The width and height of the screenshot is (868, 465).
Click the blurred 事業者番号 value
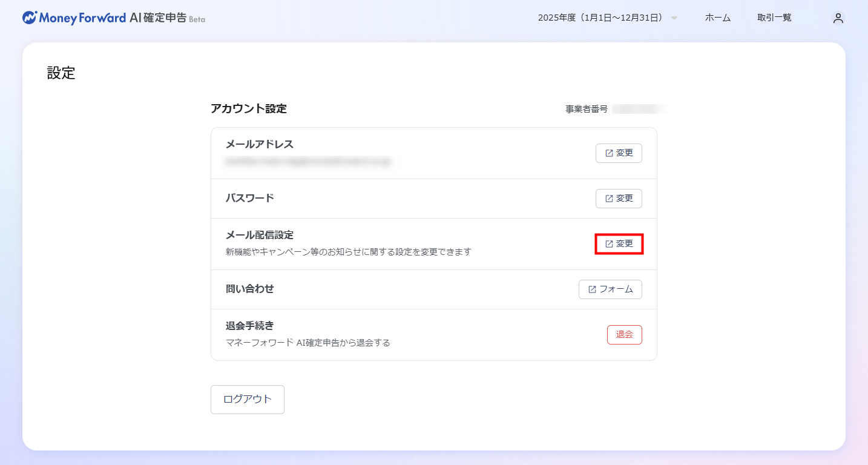[x=638, y=109]
